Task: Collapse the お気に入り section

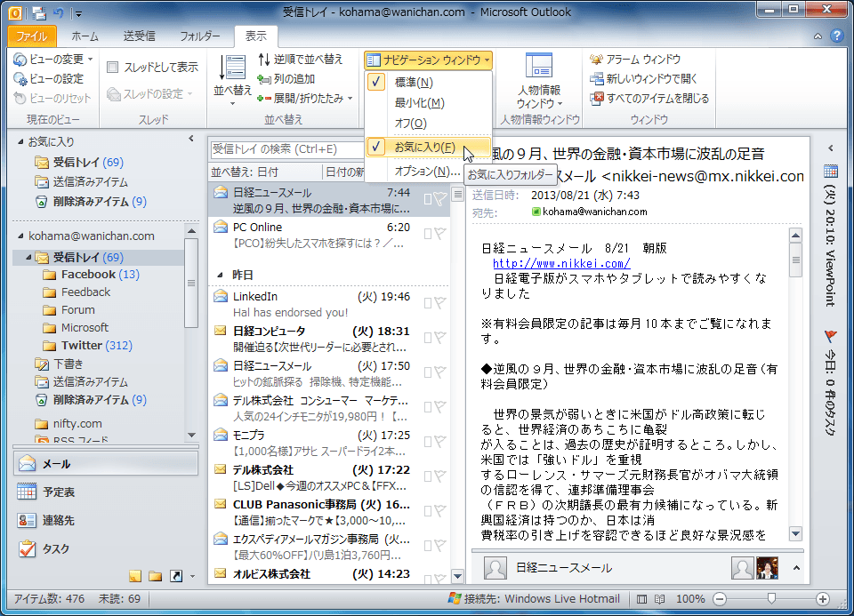Action: (x=20, y=142)
